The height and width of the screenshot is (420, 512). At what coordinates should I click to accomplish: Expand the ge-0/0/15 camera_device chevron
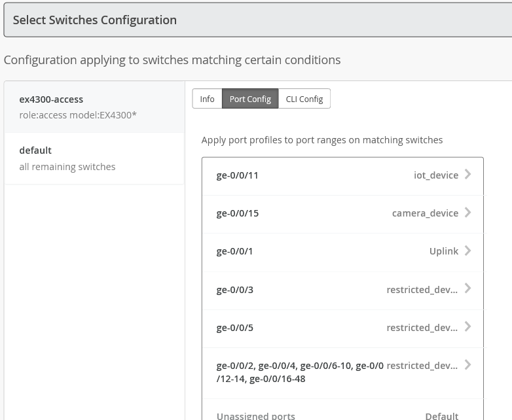pyautogui.click(x=467, y=213)
